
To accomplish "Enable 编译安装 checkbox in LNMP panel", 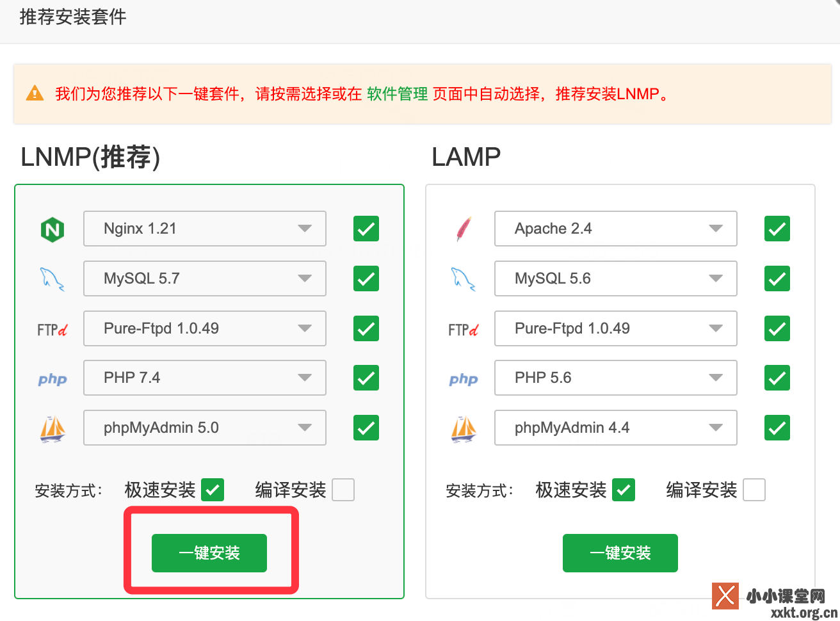I will [343, 490].
